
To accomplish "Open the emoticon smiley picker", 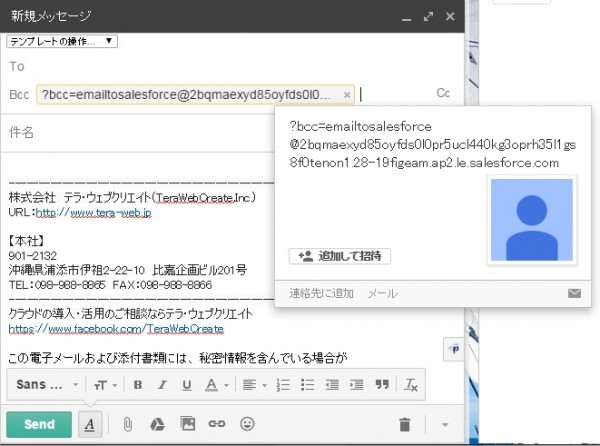I will point(247,424).
